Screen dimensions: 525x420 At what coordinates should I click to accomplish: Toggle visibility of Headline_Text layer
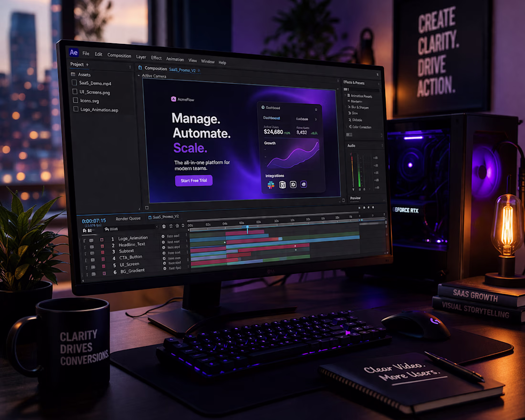(92, 247)
